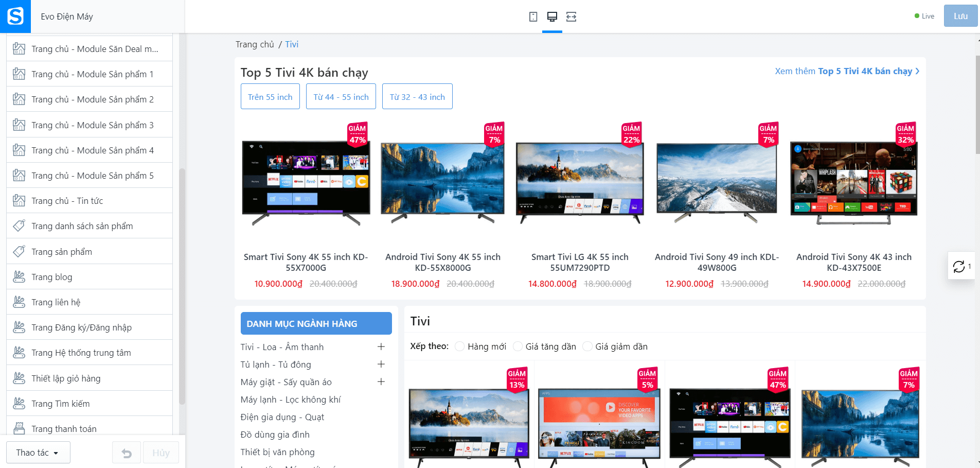Click the Lưu save button
This screenshot has height=468, width=980.
click(960, 16)
